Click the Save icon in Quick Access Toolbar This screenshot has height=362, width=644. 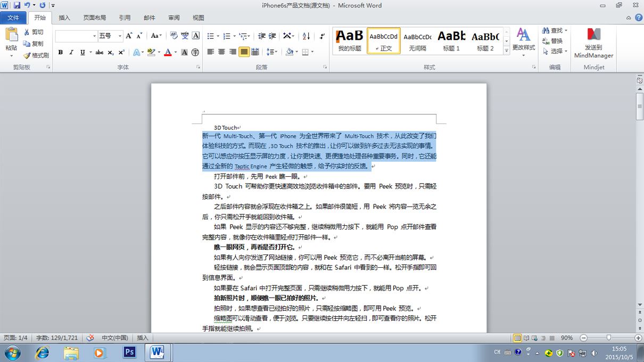pyautogui.click(x=16, y=5)
